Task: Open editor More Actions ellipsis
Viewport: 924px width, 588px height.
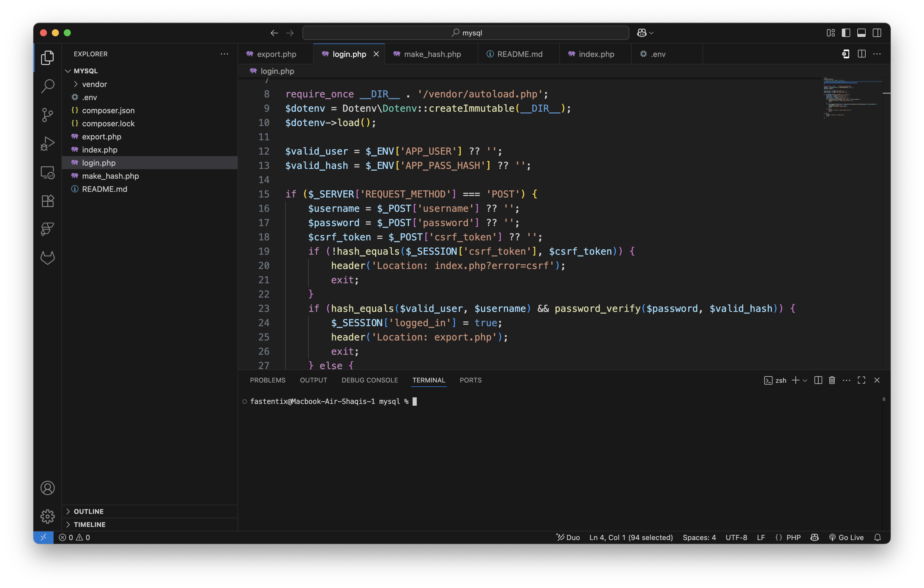Action: click(877, 54)
